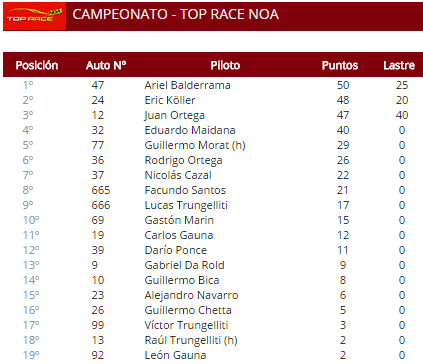Click the Puntos column header
This screenshot has width=423, height=364.
coord(340,65)
